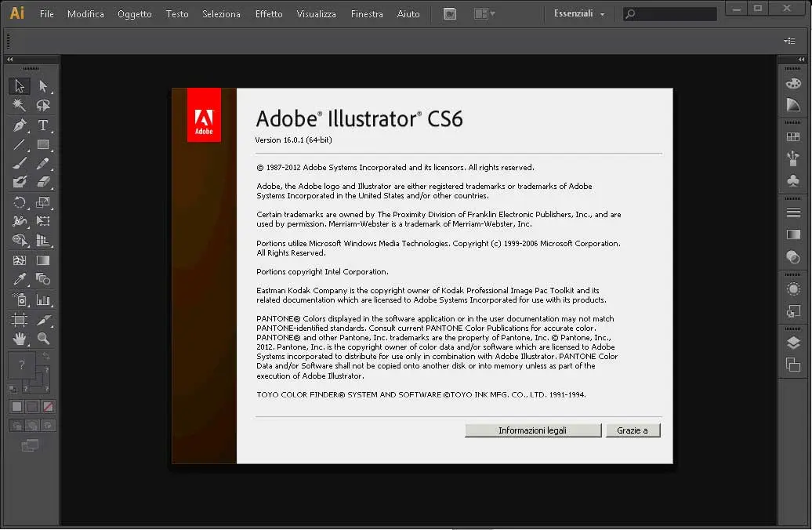Activate the Free Transform tool

click(x=43, y=221)
